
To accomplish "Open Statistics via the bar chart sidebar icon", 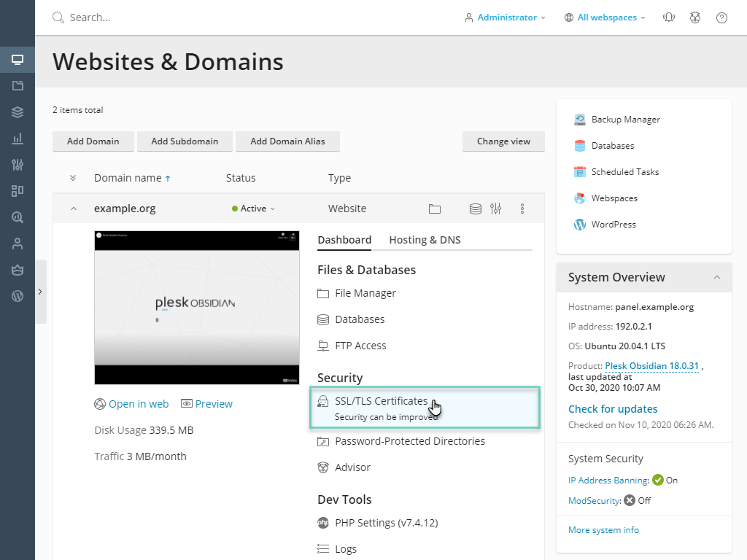I will click(x=17, y=139).
